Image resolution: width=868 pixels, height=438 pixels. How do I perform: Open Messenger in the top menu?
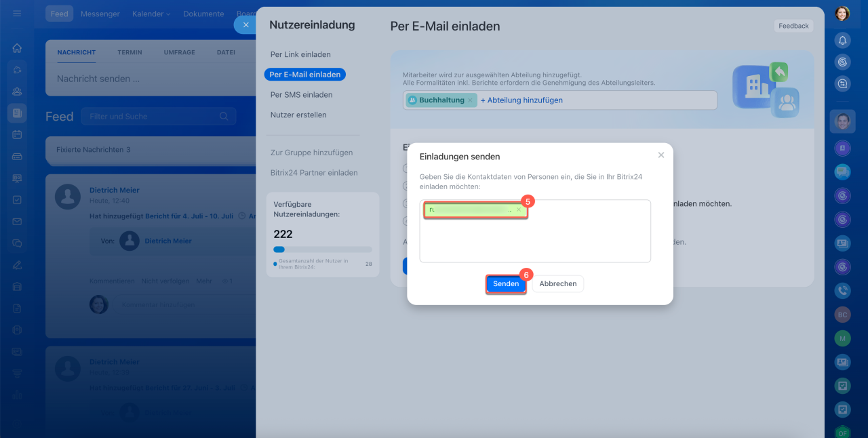(x=100, y=14)
